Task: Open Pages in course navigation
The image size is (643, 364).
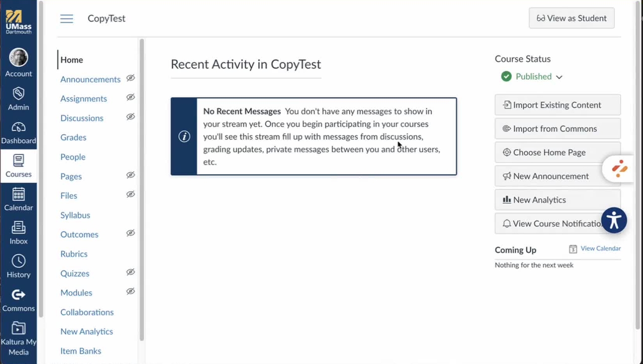Action: coord(71,176)
